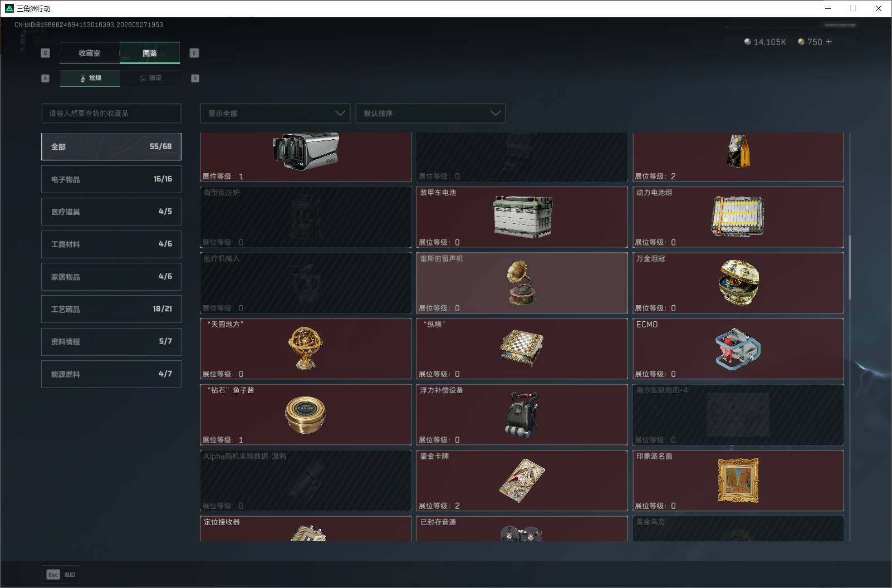Click the 天圆地方 armillary sphere icon
Screen dimensions: 892x588
tap(306, 348)
